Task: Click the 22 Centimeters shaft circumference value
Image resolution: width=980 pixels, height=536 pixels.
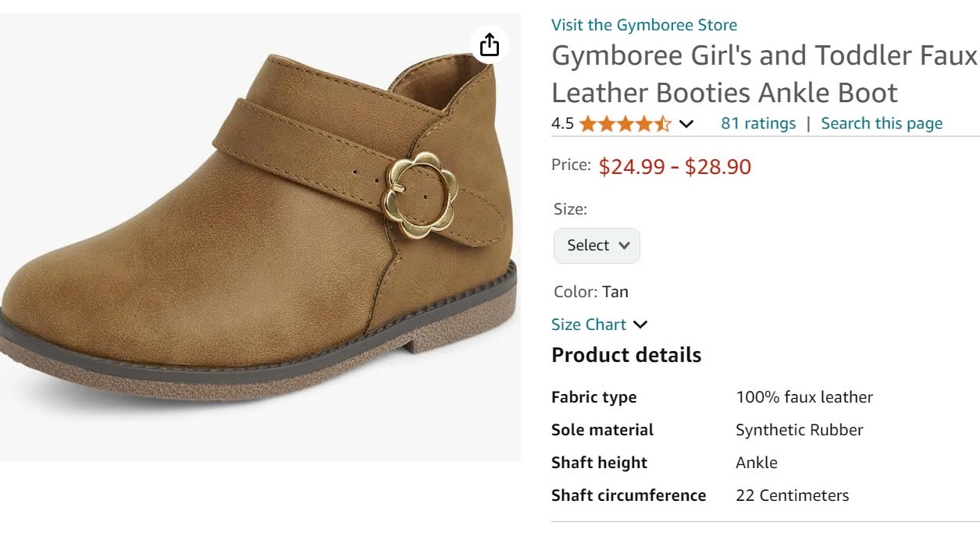Action: (793, 495)
